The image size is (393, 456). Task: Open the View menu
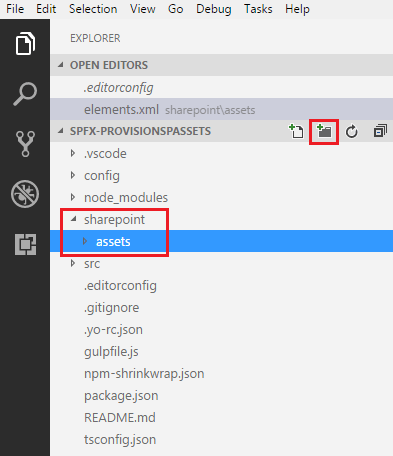click(x=143, y=9)
